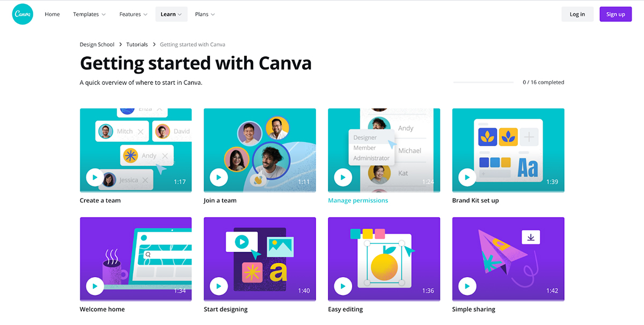Image resolution: width=644 pixels, height=325 pixels.
Task: Click play button on Start designing thumbnail
Action: coord(218,286)
